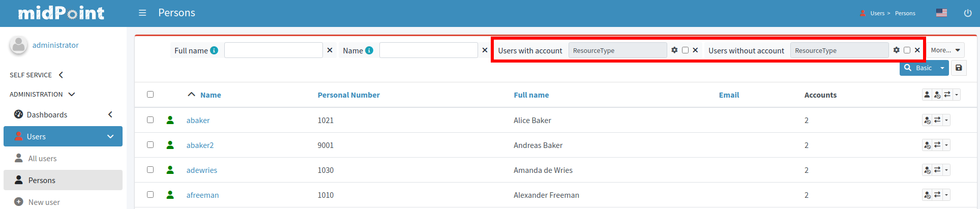This screenshot has width=980, height=209.
Task: Sort table by Personal Number column
Action: [x=348, y=95]
